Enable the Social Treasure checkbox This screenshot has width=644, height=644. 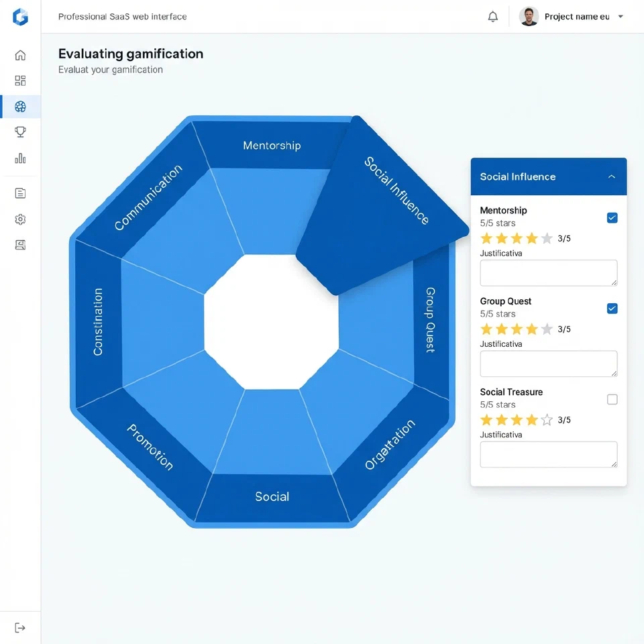click(x=612, y=399)
